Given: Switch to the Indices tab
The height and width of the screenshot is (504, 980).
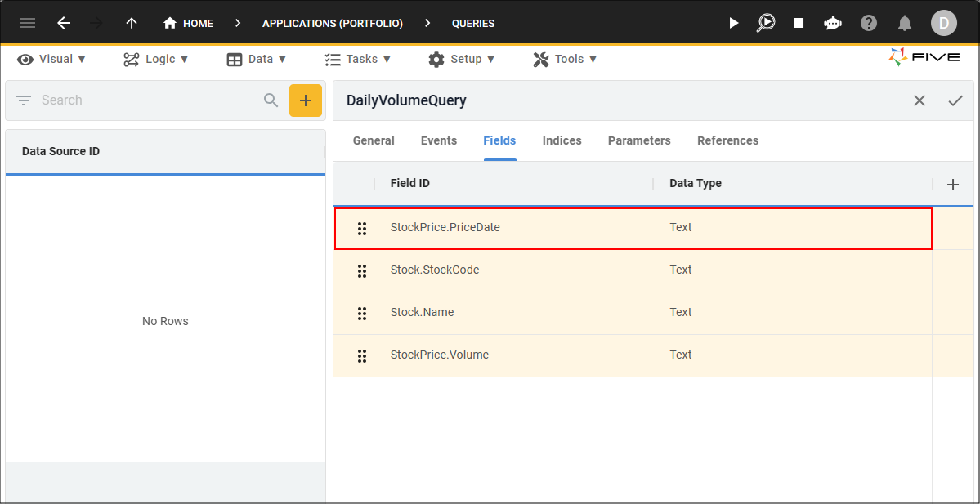Looking at the screenshot, I should [x=562, y=140].
